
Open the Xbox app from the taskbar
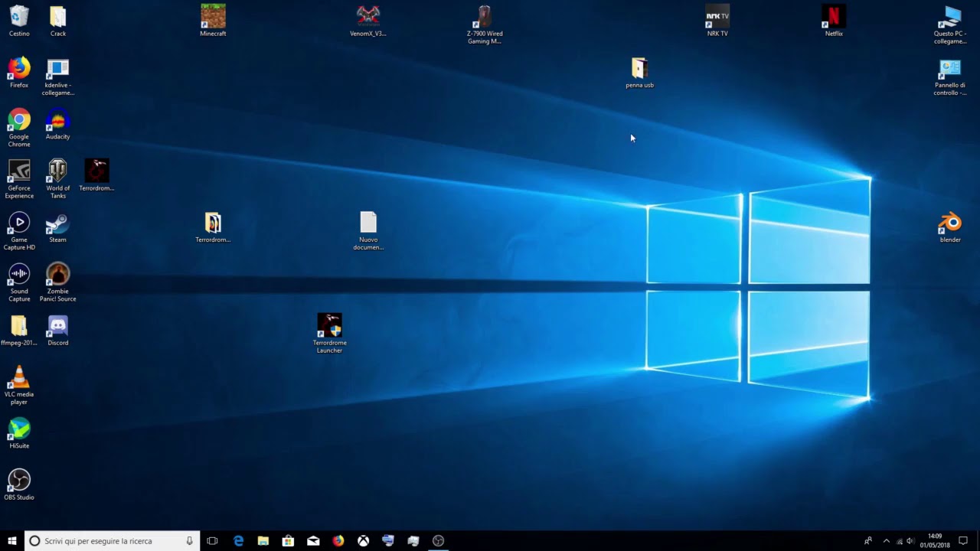(363, 541)
